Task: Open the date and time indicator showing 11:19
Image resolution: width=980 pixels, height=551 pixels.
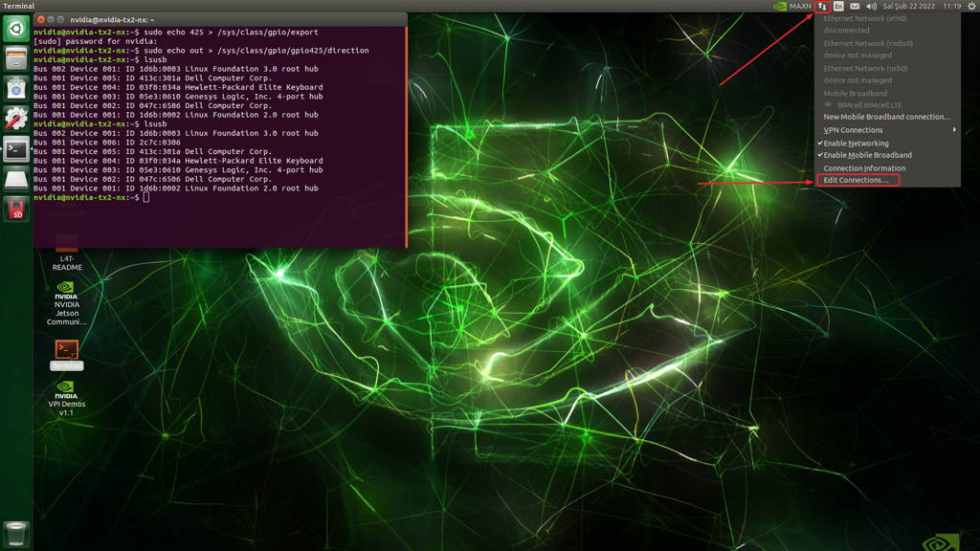Action: point(922,7)
